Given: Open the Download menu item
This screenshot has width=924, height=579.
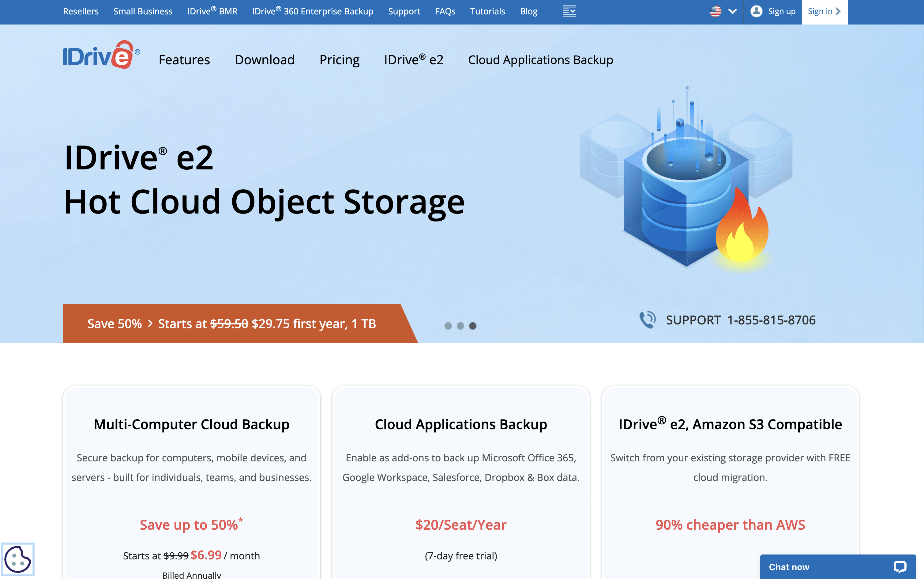Looking at the screenshot, I should point(265,60).
